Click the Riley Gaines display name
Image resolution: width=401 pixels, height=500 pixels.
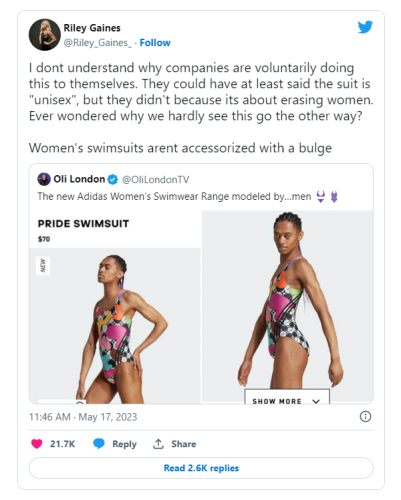point(92,28)
